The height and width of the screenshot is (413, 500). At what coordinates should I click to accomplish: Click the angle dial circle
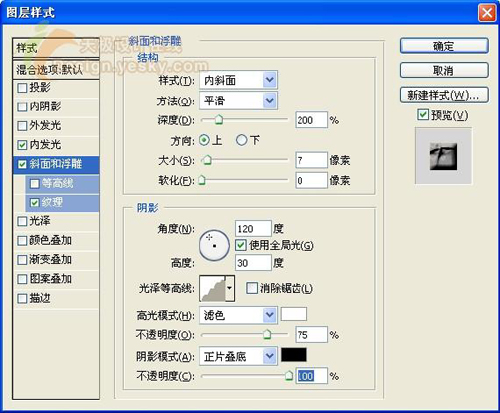coord(214,245)
